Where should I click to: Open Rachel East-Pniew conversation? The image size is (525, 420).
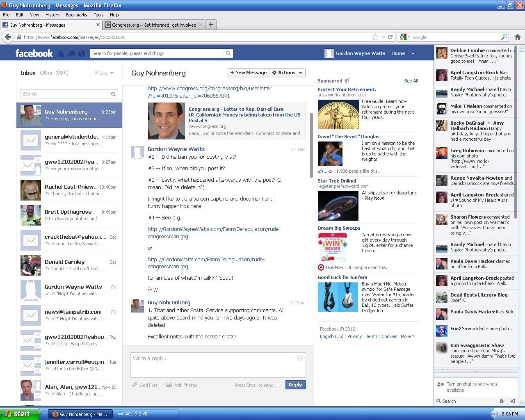click(69, 190)
